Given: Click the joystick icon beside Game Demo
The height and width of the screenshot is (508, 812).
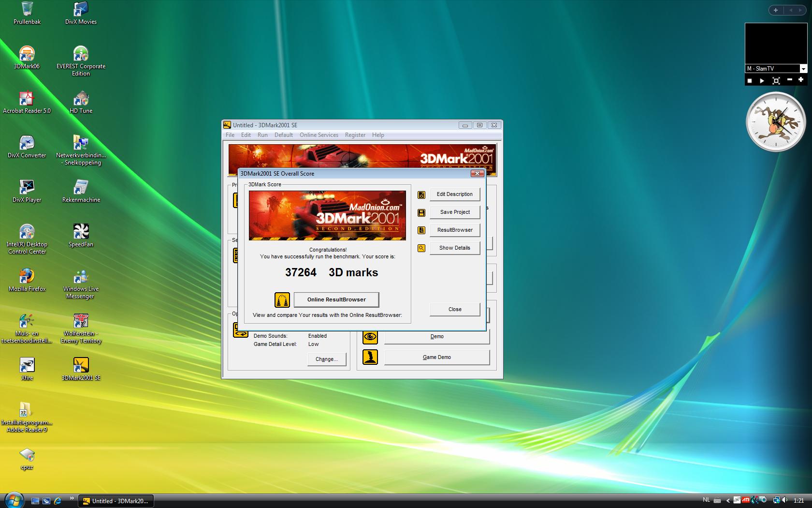Looking at the screenshot, I should (x=370, y=357).
